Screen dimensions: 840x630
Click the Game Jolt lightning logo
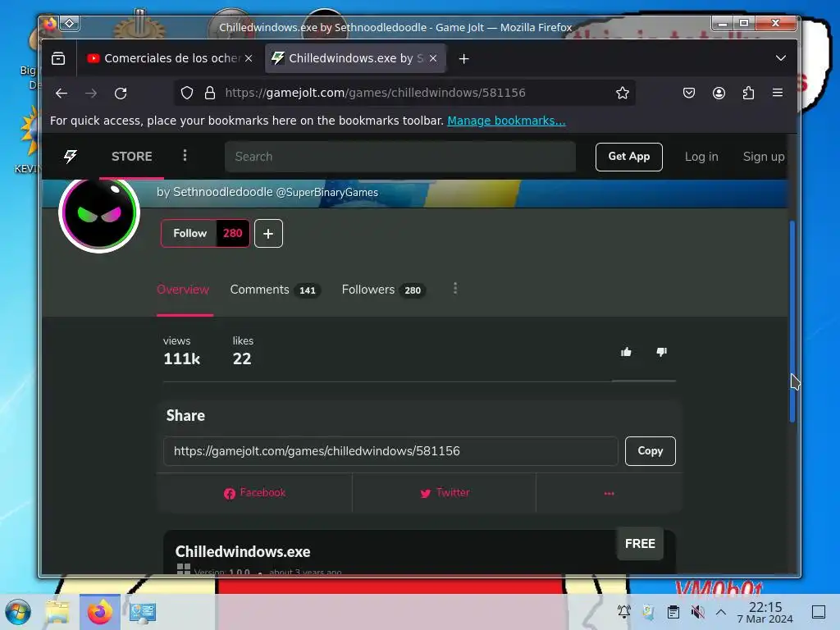click(71, 157)
